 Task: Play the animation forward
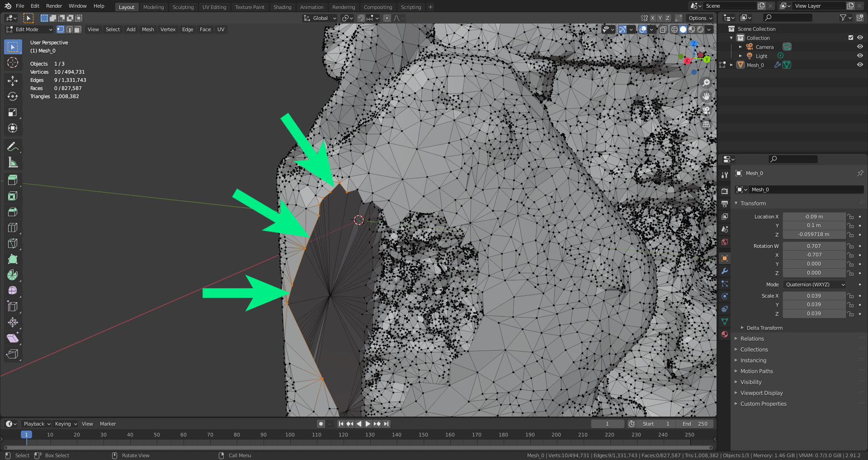click(368, 424)
